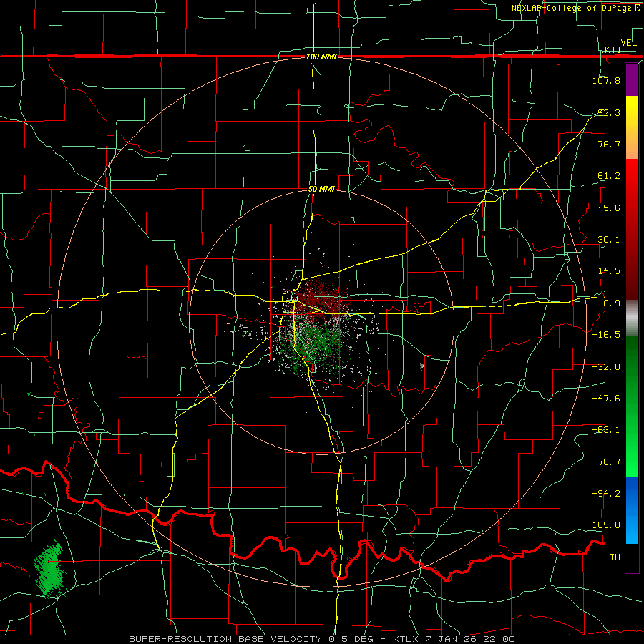Click the [KT] units label

611,49
